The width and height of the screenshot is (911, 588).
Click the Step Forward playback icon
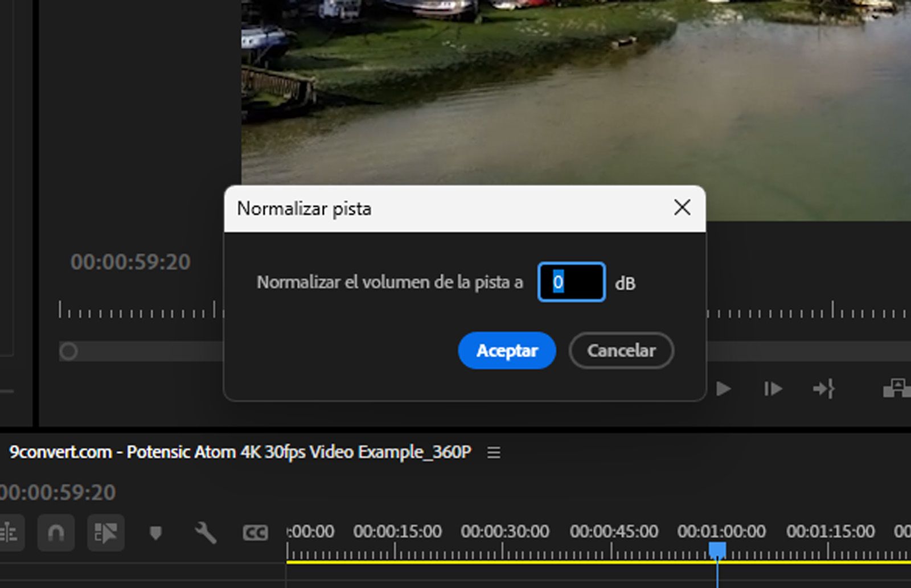click(772, 389)
